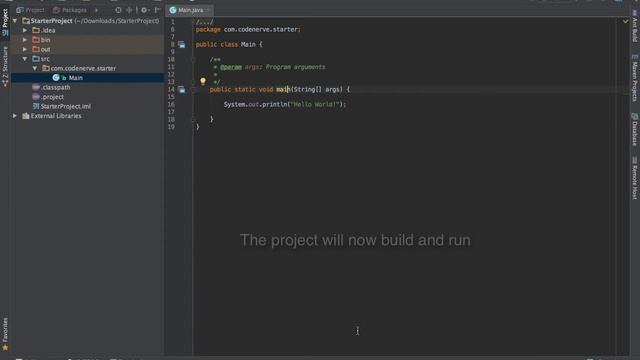Click the .classpath file icon
Viewport: 640px width, 360px height.
[36, 87]
